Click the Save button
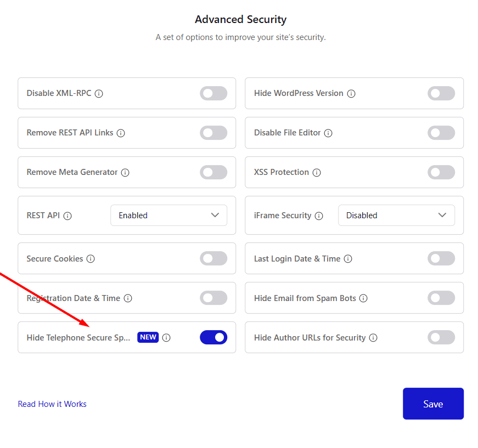The width and height of the screenshot is (478, 448). point(433,404)
